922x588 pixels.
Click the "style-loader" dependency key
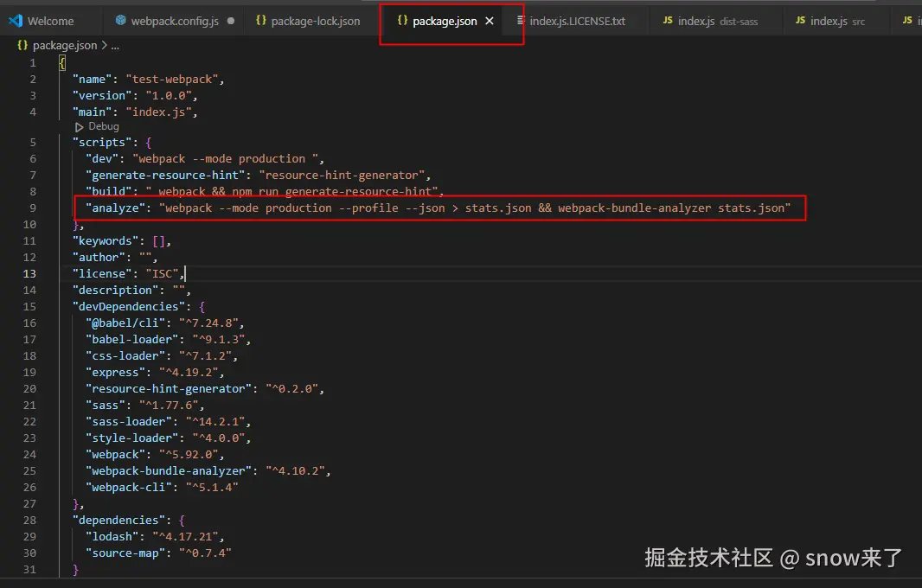click(x=131, y=438)
